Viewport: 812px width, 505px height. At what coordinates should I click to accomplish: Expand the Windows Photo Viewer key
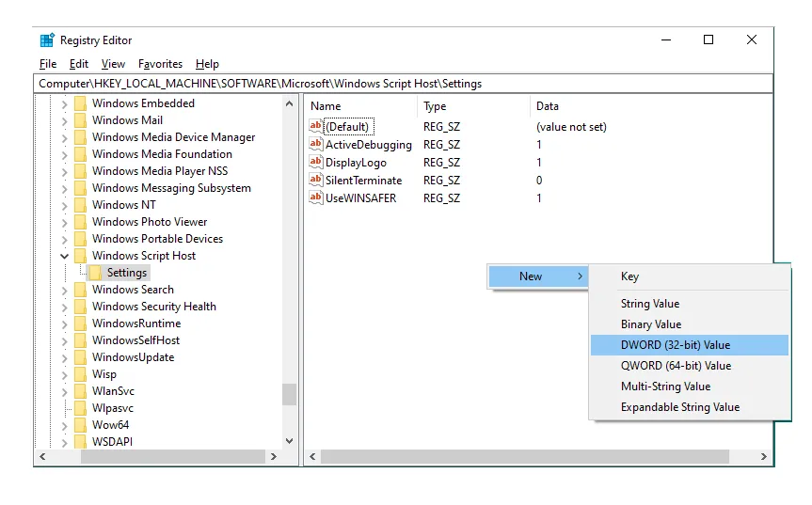point(64,223)
